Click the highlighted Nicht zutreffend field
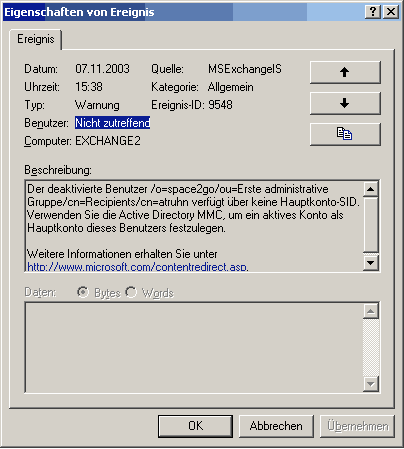404x449 pixels. point(113,123)
